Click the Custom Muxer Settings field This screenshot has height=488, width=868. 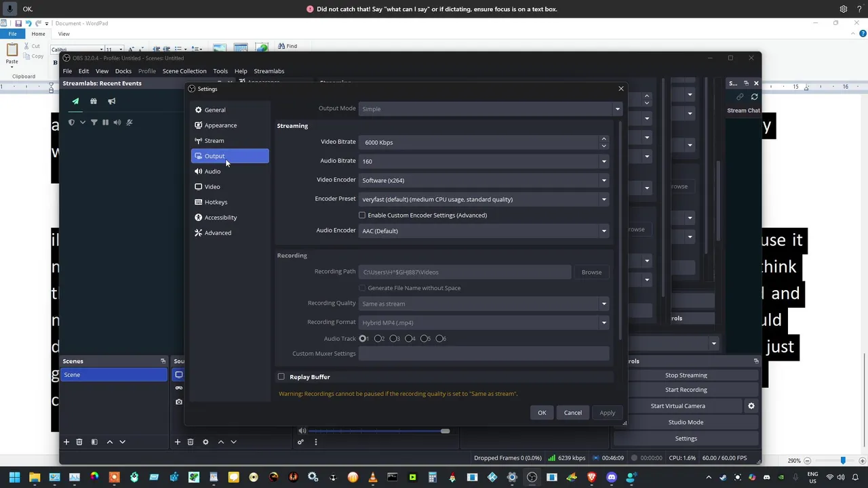click(x=484, y=354)
